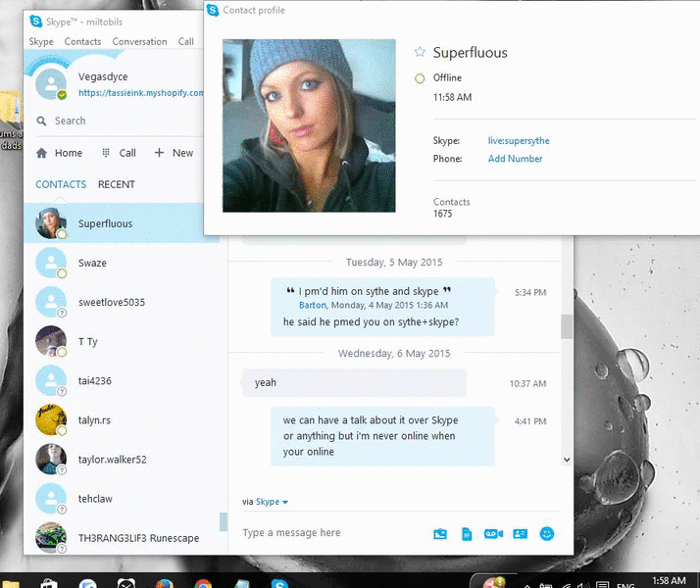Click Barton name in quoted message
The width and height of the screenshot is (700, 588).
coord(312,305)
